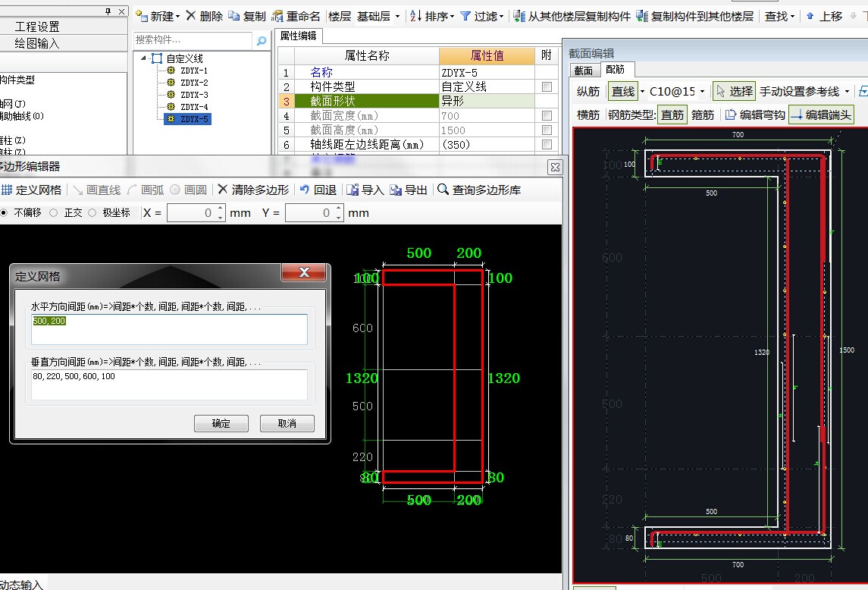868x590 pixels.
Task: Click the 排序 (Sort) icon
Action: (x=415, y=16)
